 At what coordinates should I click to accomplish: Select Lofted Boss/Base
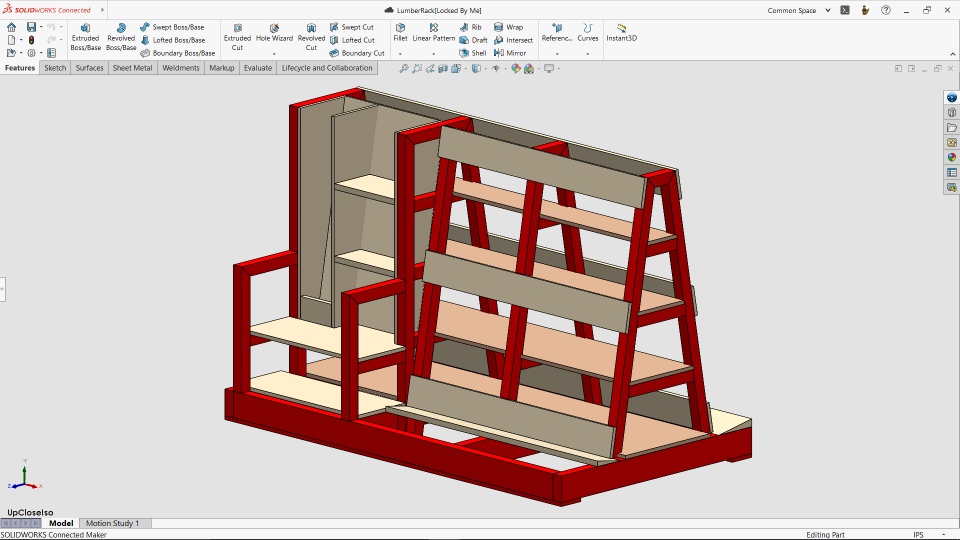click(173, 40)
